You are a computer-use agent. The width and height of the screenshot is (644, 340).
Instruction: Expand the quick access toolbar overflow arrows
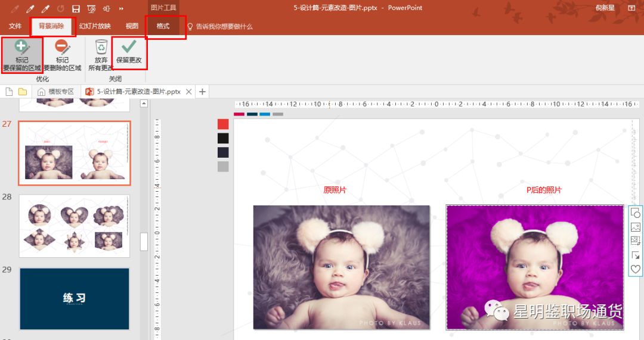pos(122,8)
